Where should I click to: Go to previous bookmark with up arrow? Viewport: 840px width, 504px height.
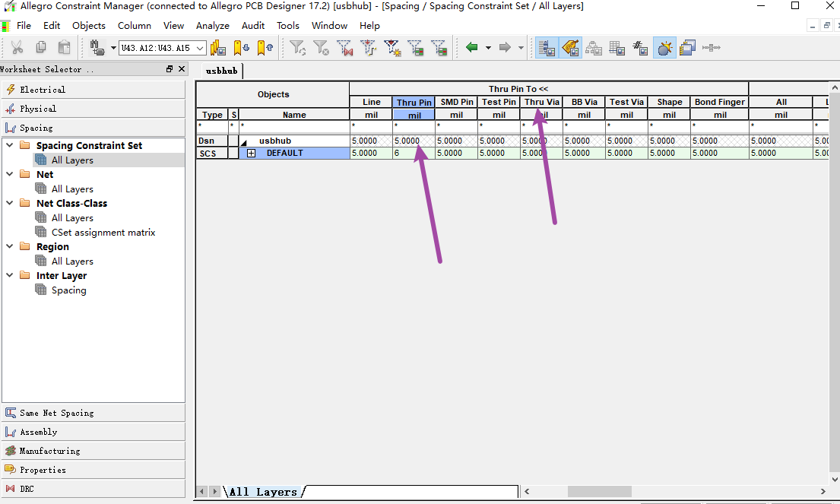[x=265, y=48]
